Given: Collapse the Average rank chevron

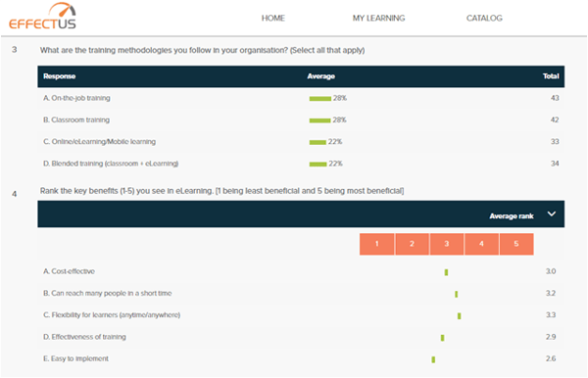Looking at the screenshot, I should (x=551, y=213).
